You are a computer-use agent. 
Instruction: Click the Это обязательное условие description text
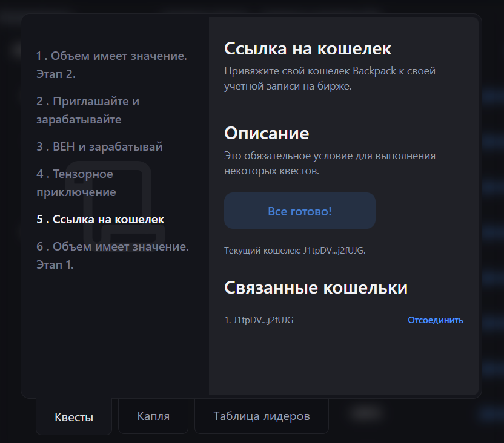330,163
